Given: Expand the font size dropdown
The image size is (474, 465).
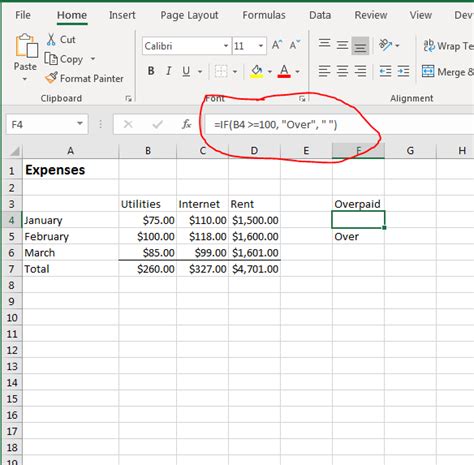Looking at the screenshot, I should tap(261, 46).
